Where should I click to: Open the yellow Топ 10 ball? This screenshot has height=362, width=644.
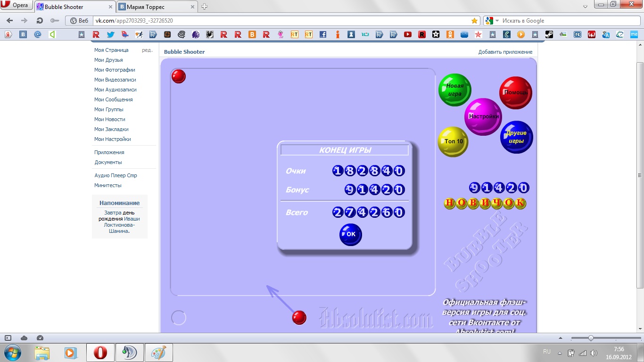pos(453,141)
